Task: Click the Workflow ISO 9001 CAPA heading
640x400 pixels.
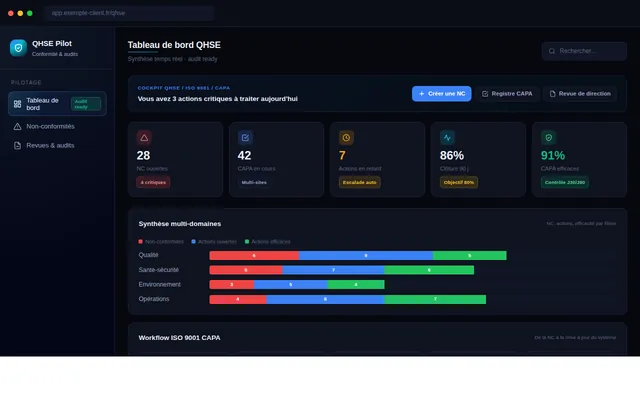Action: (179, 338)
